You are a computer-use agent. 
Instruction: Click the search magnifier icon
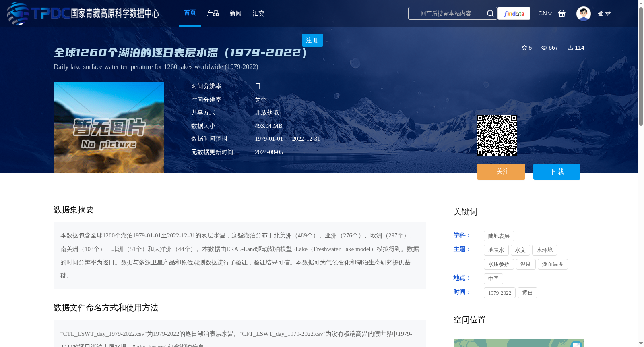[x=490, y=13]
